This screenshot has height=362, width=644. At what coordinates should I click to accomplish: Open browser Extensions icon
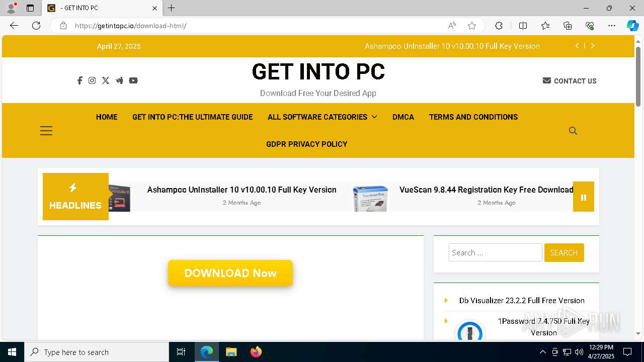pos(499,26)
